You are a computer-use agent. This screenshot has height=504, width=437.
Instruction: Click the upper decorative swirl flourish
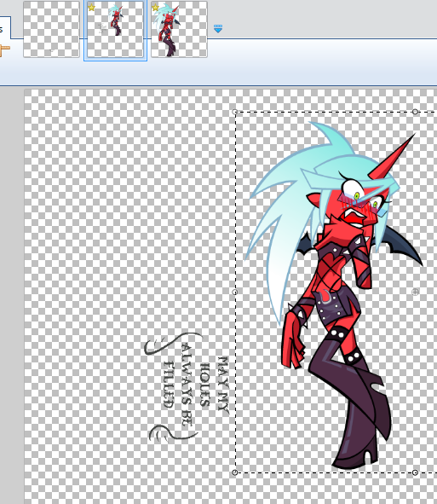[174, 344]
